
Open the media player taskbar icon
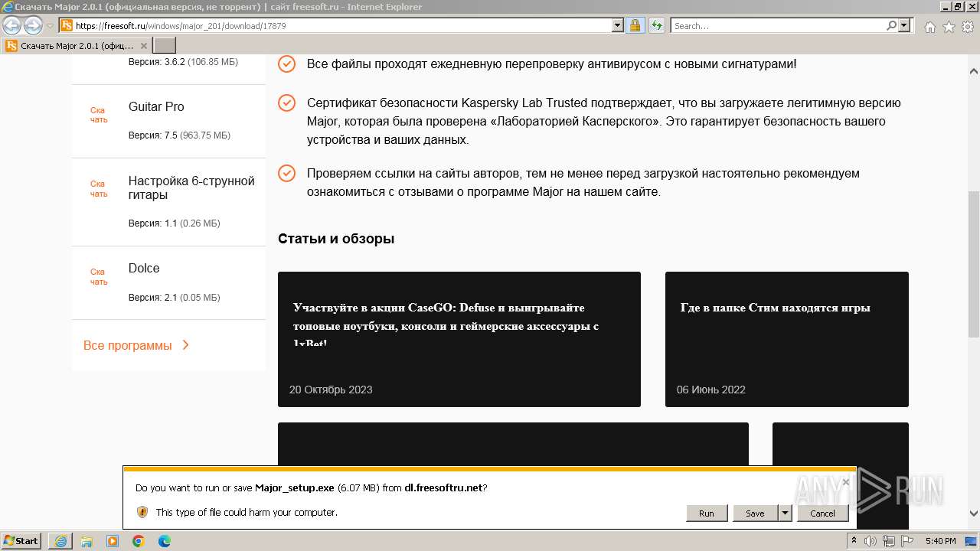[113, 541]
